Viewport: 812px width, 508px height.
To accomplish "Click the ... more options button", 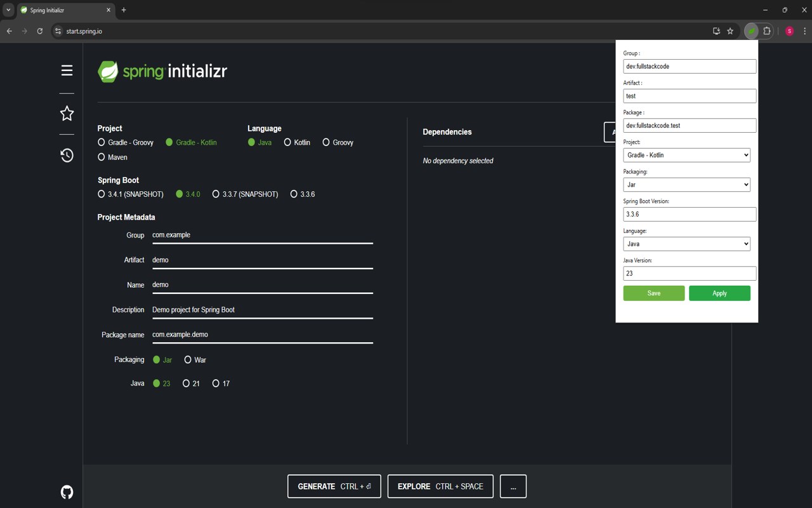I will click(513, 486).
